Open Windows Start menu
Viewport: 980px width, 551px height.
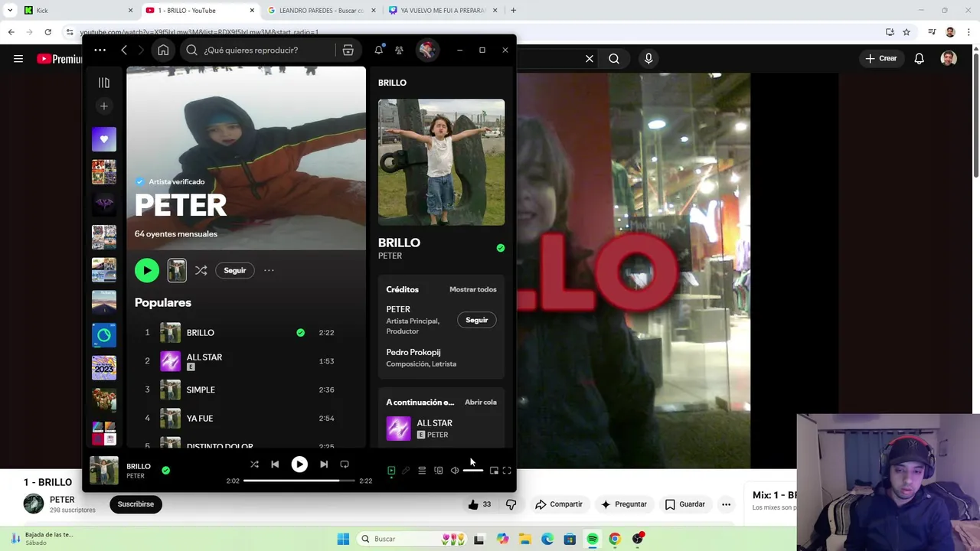(x=343, y=539)
